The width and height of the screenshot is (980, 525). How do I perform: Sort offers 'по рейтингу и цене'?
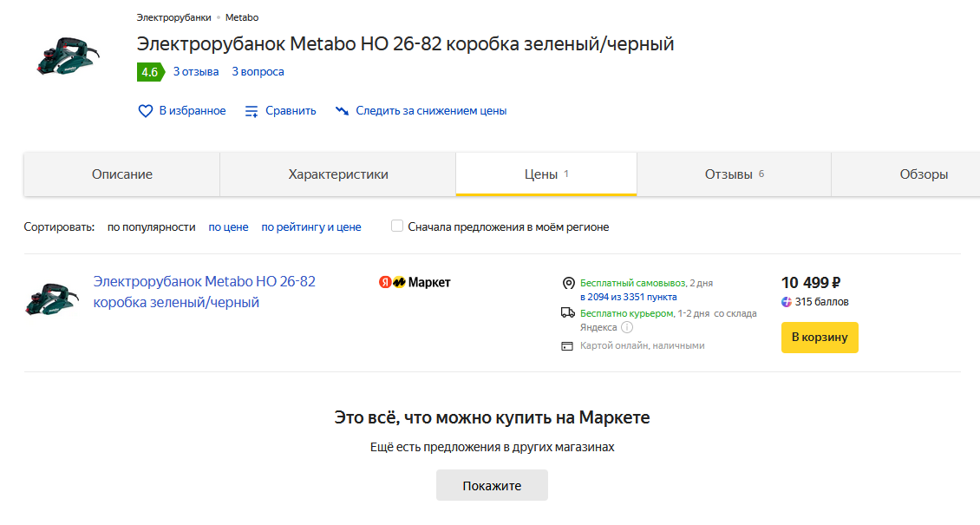click(311, 227)
